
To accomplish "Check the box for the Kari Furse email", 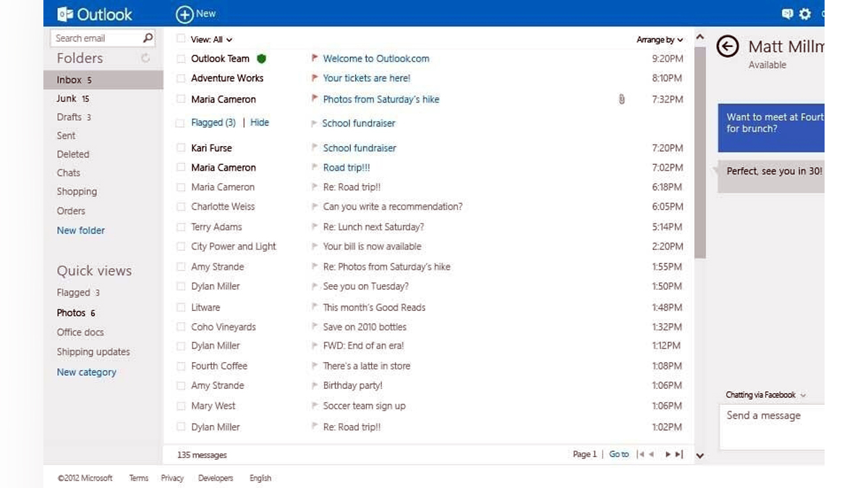I will 181,147.
